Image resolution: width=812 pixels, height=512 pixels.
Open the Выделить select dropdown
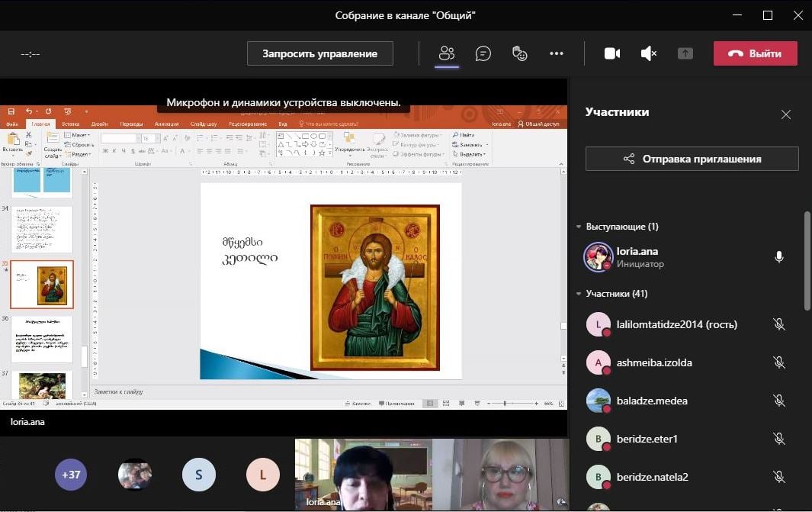coord(469,154)
